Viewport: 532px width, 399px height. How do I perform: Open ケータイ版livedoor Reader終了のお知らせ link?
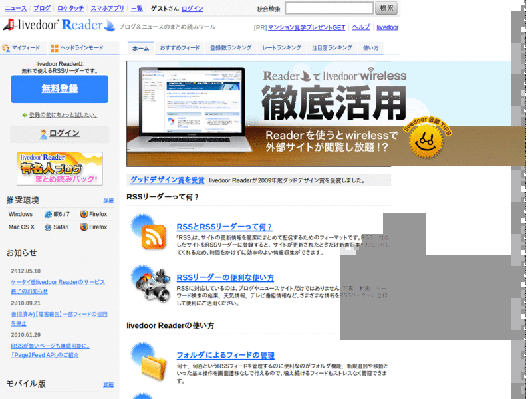58,287
